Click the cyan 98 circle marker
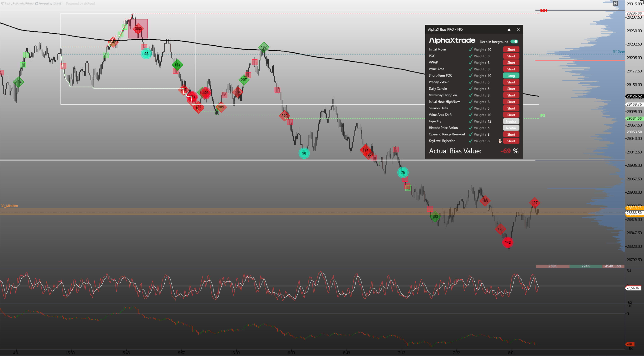The image size is (644, 356). (304, 153)
